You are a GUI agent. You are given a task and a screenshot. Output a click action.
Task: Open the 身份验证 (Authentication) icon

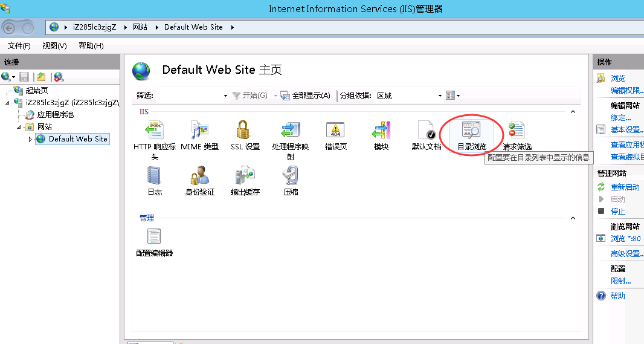tap(199, 176)
